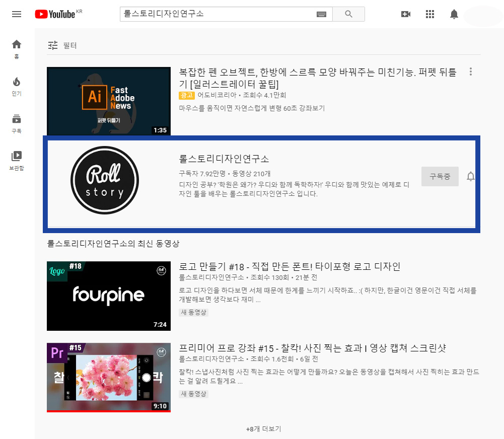Play the Fast Adobe News ad thumbnail
This screenshot has width=504, height=439.
point(109,101)
